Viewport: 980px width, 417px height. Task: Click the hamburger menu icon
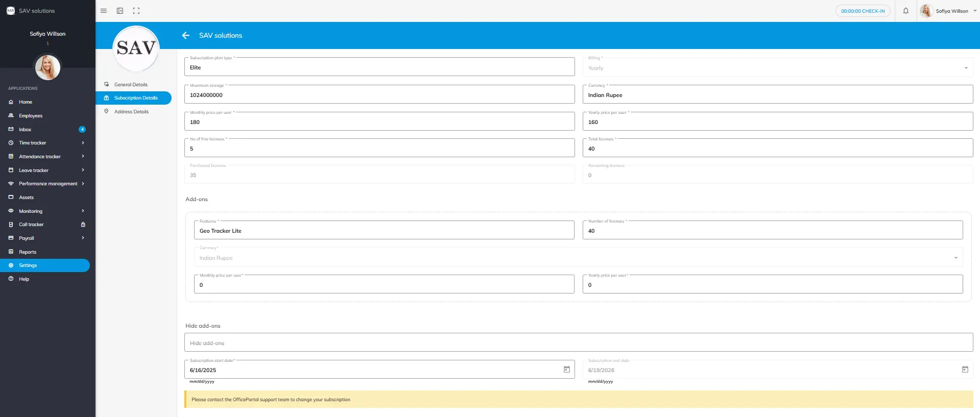point(104,11)
